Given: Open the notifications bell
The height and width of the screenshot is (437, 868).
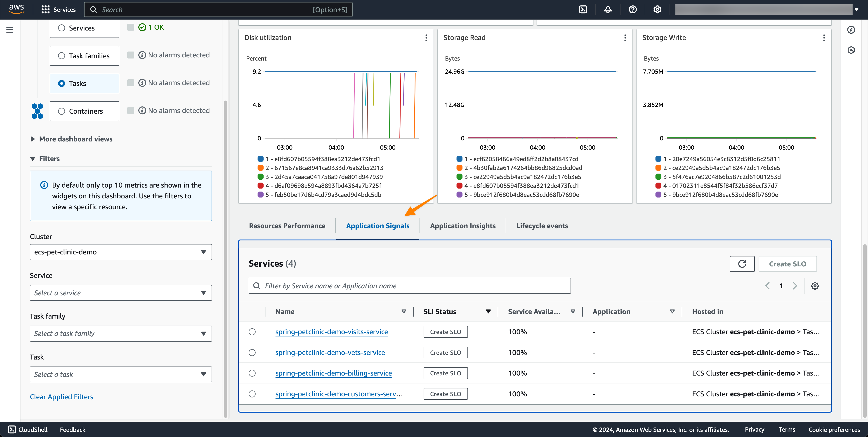Looking at the screenshot, I should point(608,9).
